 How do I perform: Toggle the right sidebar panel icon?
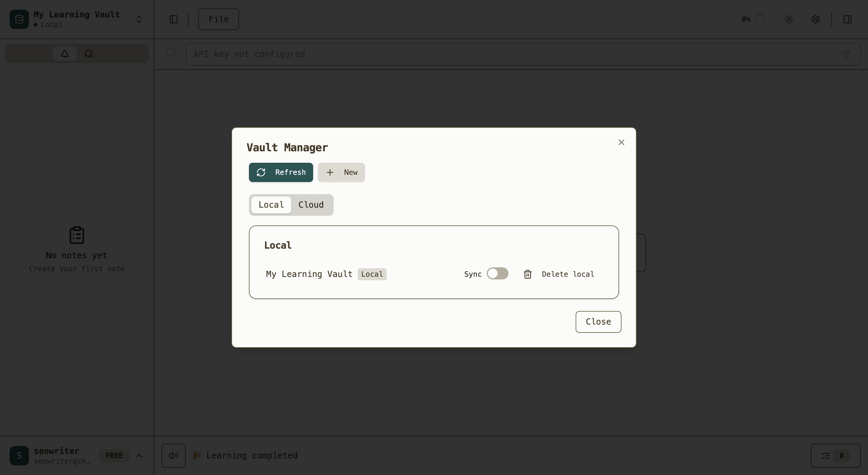847,19
